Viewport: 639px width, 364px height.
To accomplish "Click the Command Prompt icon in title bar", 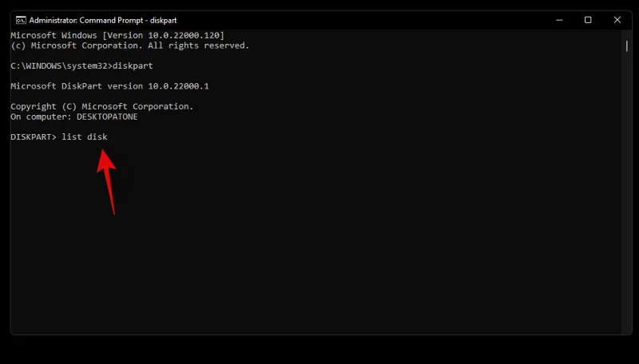I will (21, 20).
